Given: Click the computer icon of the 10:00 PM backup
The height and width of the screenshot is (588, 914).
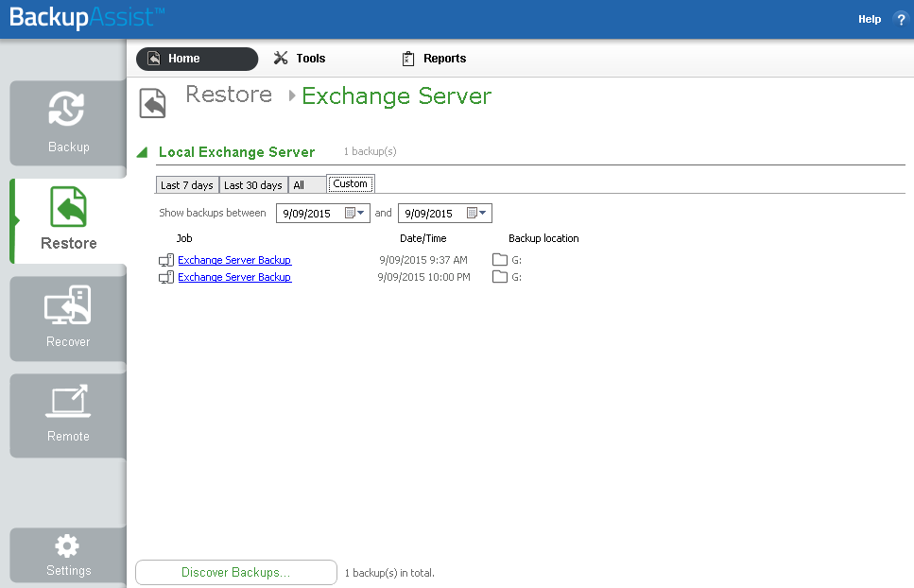Looking at the screenshot, I should pyautogui.click(x=166, y=277).
